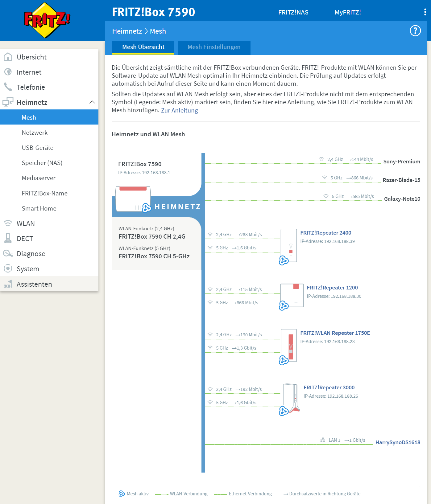Image resolution: width=431 pixels, height=504 pixels.
Task: Open the three-dot options menu
Action: coord(425,12)
